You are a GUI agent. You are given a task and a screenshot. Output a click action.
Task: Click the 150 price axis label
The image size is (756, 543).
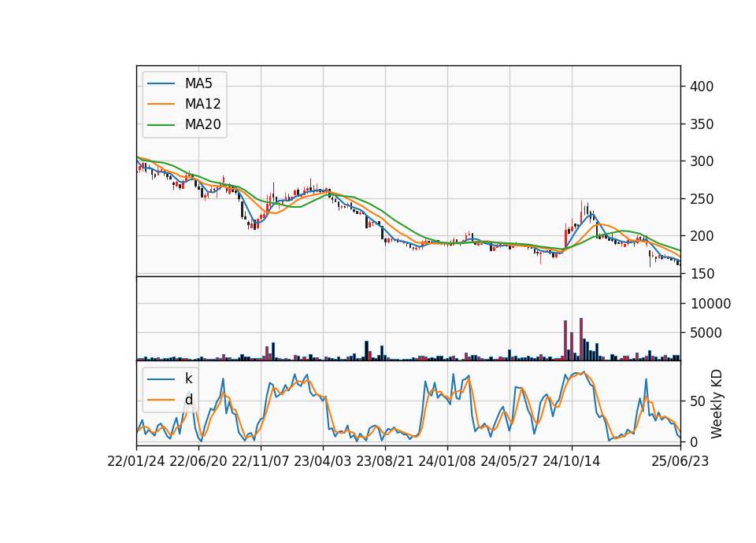point(702,274)
